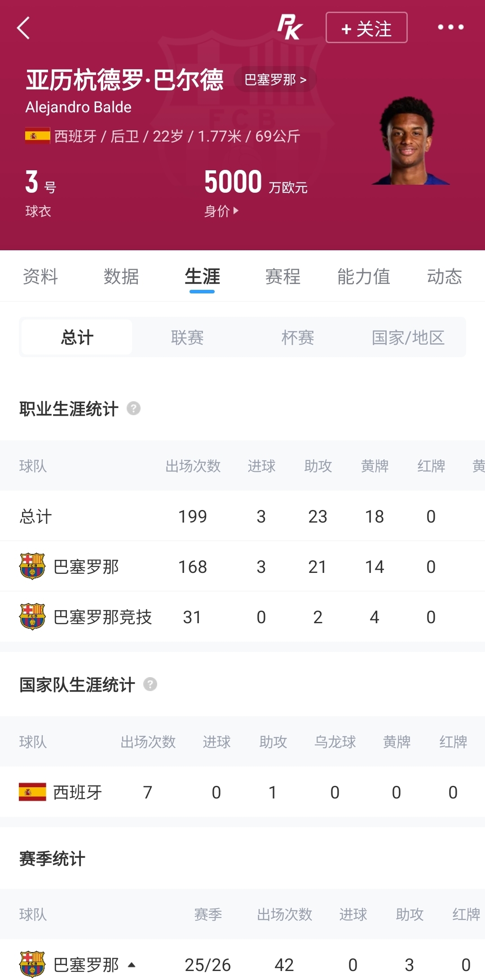Switch to the 数据 tab

(x=121, y=276)
